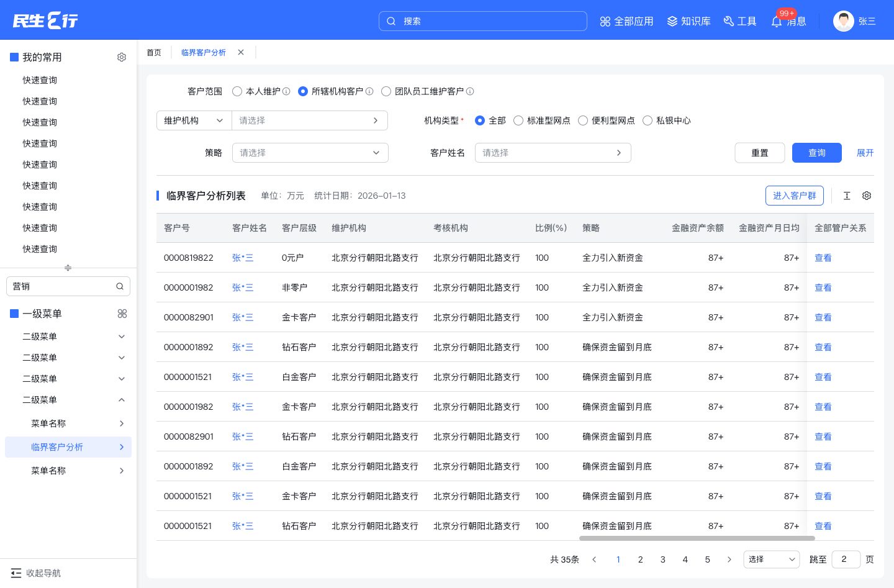The image size is (894, 588).
Task: Open the 全部应用 apps grid icon
Action: click(605, 22)
